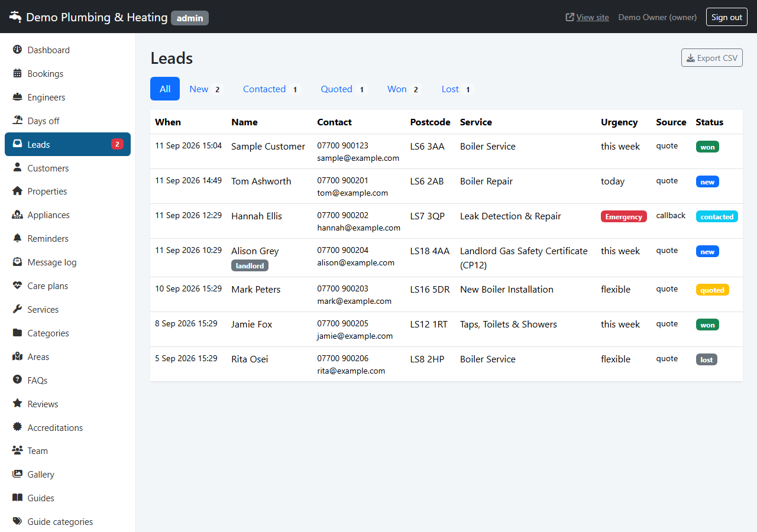Image resolution: width=757 pixels, height=532 pixels.
Task: Click the Areas map icon
Action: (17, 356)
